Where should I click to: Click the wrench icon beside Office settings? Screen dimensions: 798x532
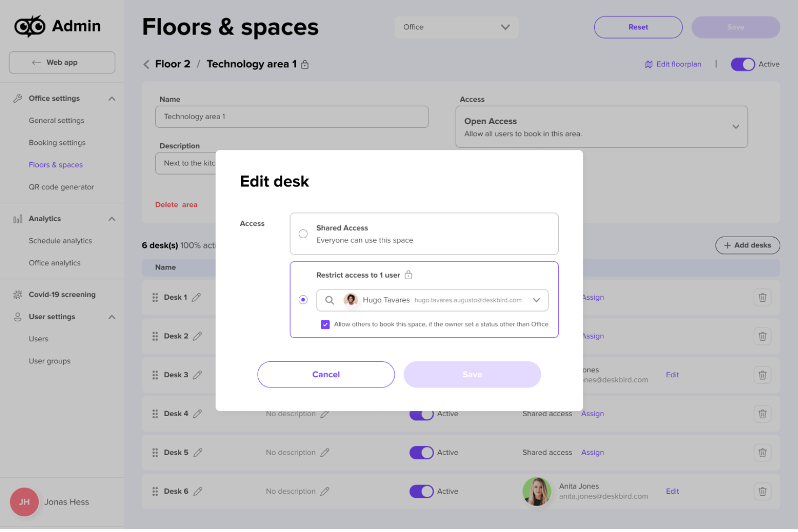pyautogui.click(x=18, y=98)
